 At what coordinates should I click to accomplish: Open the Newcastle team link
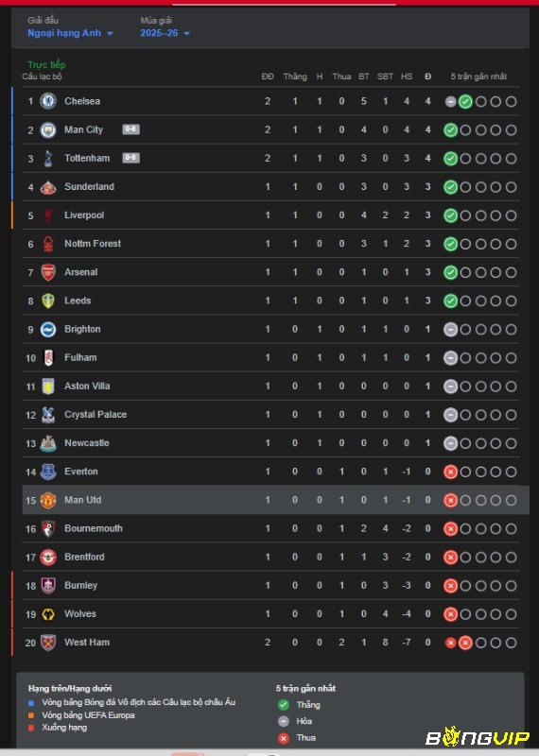pyautogui.click(x=87, y=442)
